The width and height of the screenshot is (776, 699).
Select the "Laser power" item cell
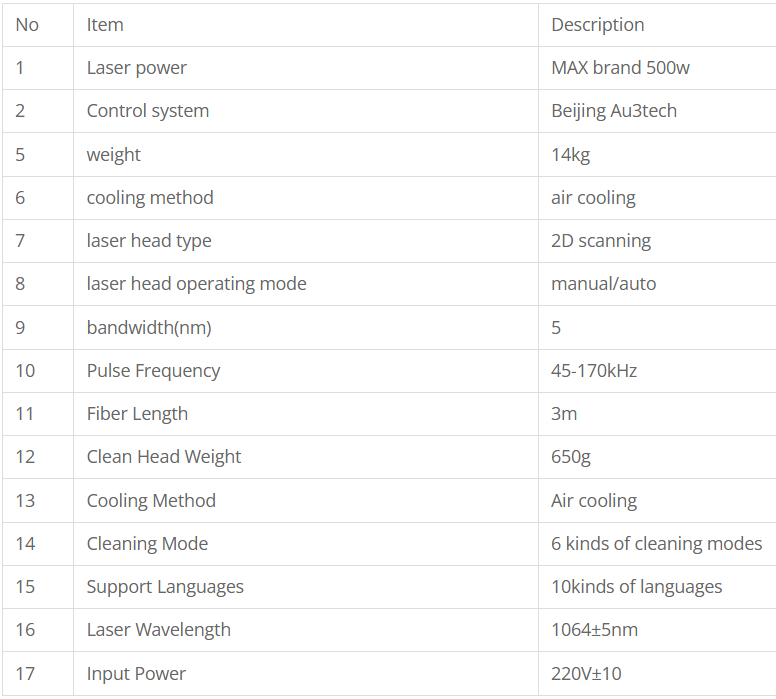[137, 68]
